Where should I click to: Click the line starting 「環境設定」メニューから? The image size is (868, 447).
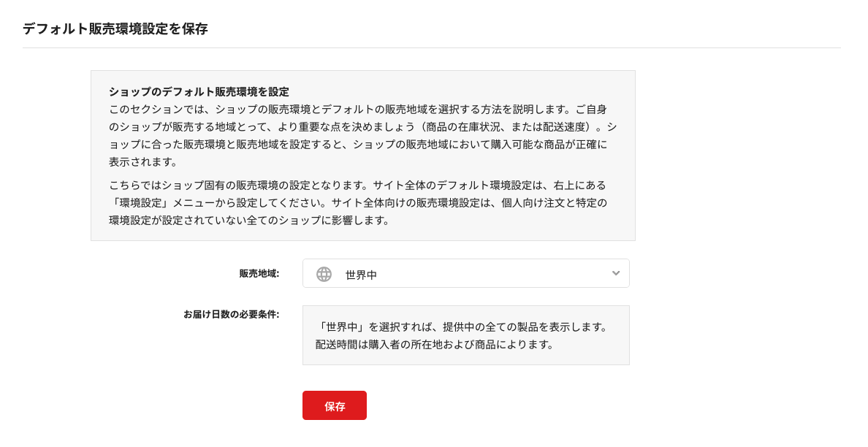click(357, 203)
